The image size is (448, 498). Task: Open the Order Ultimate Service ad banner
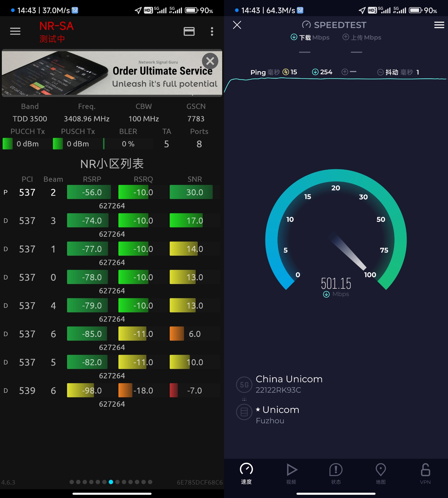pos(112,73)
